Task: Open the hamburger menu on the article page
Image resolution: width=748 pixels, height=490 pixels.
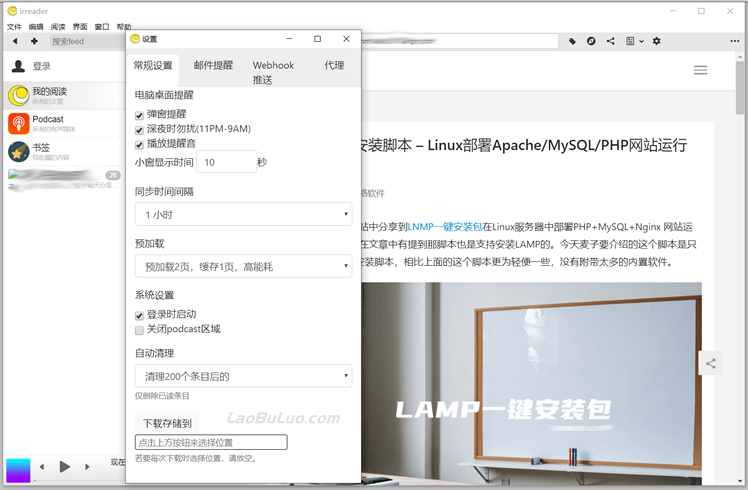Action: click(x=700, y=70)
